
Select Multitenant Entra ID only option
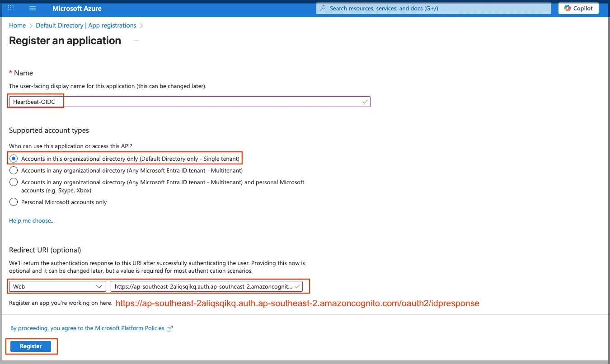coord(14,171)
